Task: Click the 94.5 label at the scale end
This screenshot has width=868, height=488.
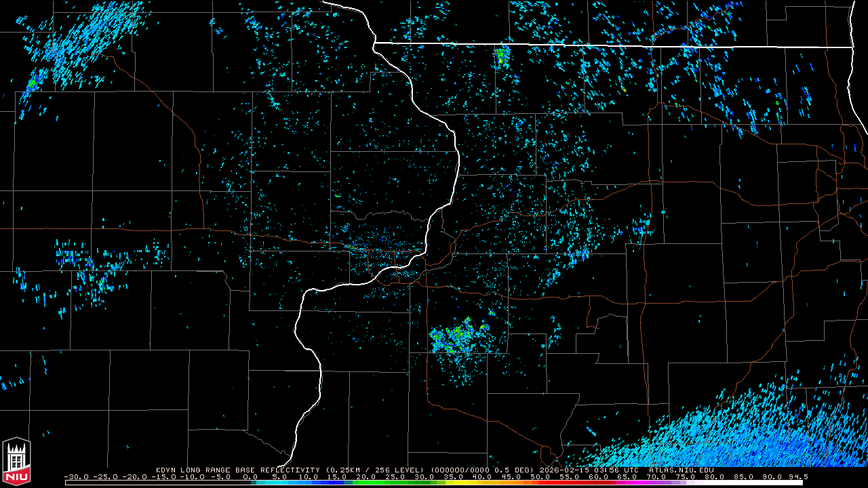Action: click(796, 476)
